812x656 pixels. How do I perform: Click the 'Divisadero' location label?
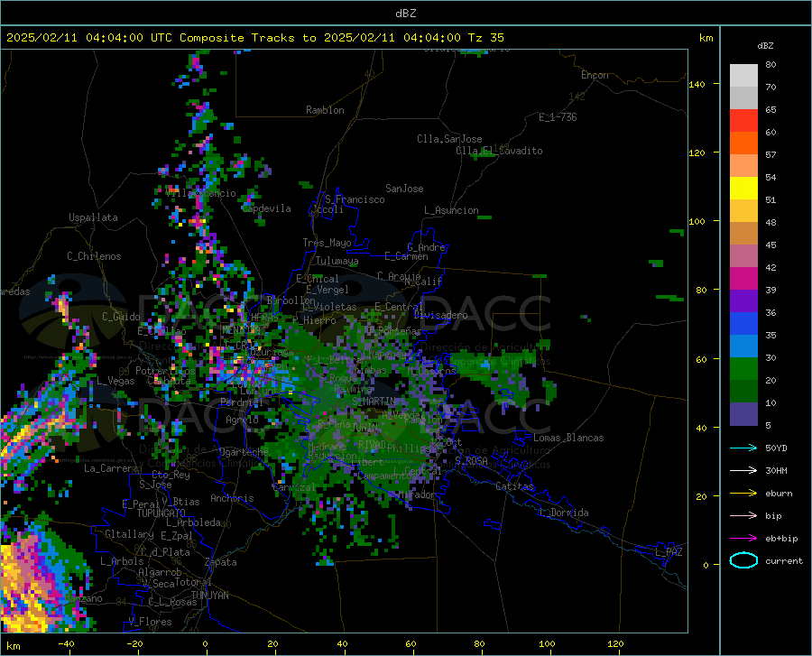pos(440,315)
